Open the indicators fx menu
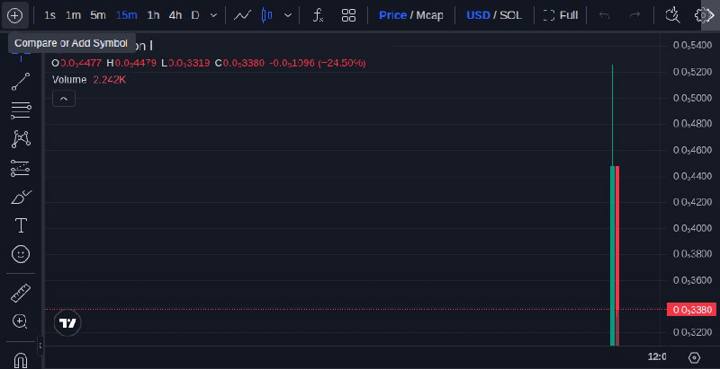 [x=318, y=16]
